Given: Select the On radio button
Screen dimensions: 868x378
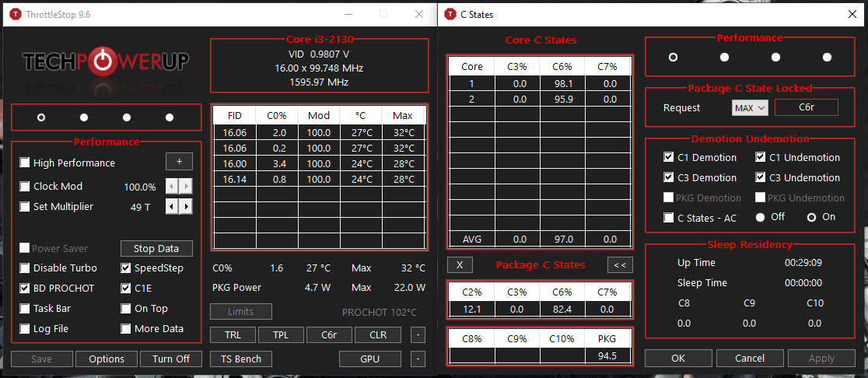Looking at the screenshot, I should pyautogui.click(x=811, y=217).
